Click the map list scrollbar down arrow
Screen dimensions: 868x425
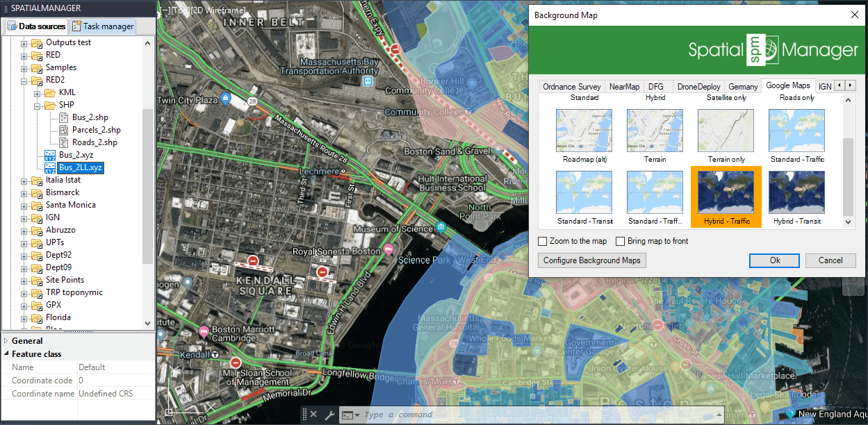point(848,222)
